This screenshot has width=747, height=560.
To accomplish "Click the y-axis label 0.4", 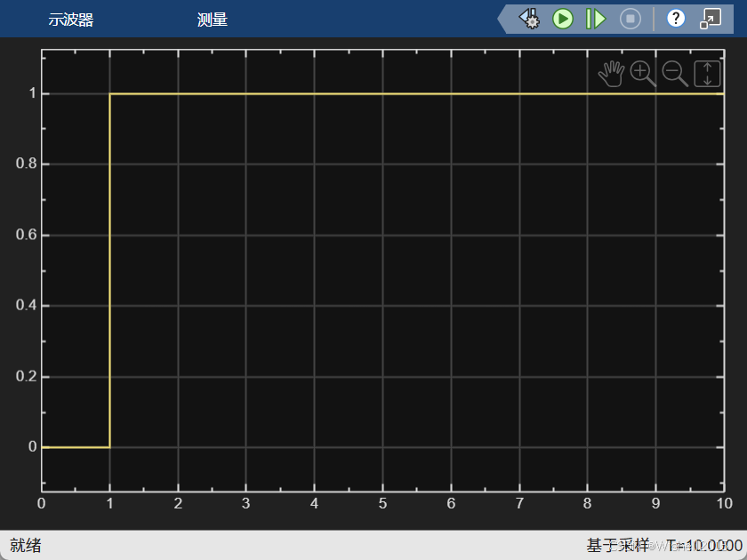I will coord(26,305).
